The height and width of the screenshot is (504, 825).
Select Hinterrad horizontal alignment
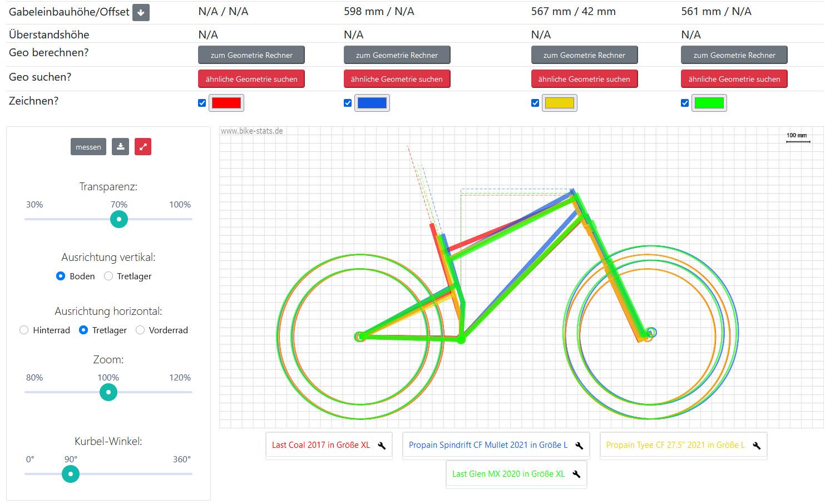click(24, 330)
